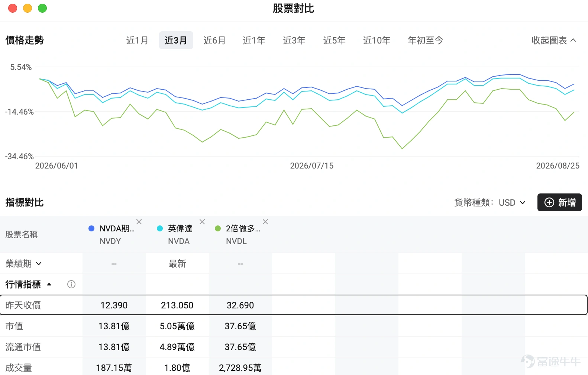Click the 2倍做多... NVDL column header
588x375 pixels.
240,234
